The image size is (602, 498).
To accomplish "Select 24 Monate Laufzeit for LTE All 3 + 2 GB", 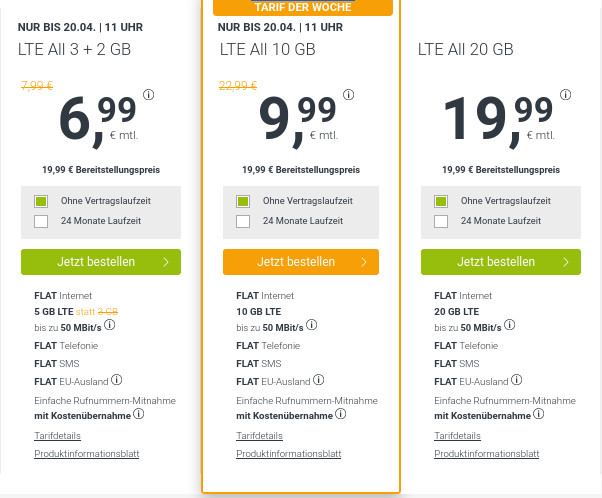I will pyautogui.click(x=41, y=221).
